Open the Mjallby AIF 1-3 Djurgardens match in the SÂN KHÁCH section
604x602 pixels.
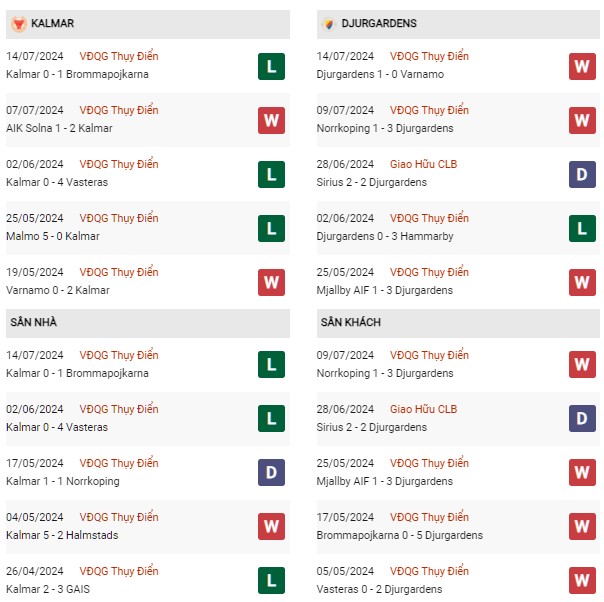387,481
